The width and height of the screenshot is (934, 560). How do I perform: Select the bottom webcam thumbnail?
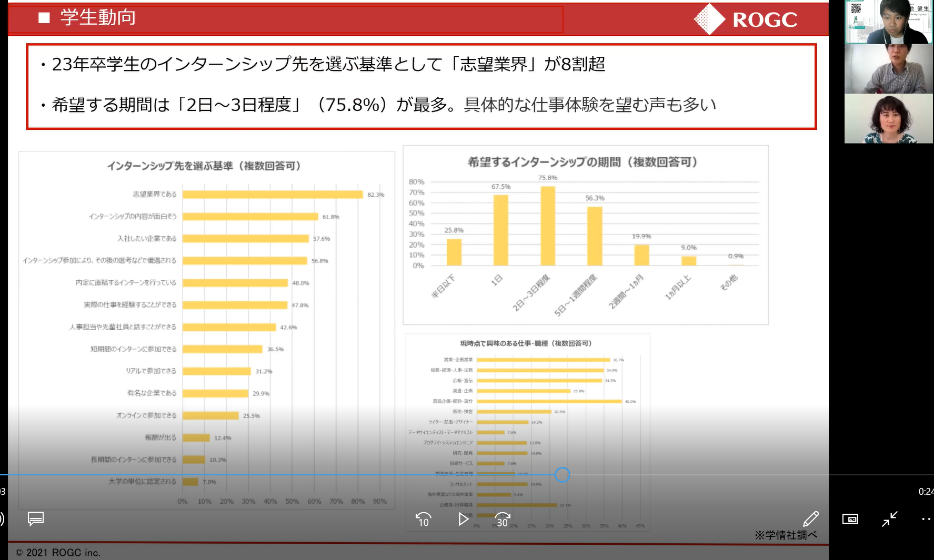889,119
